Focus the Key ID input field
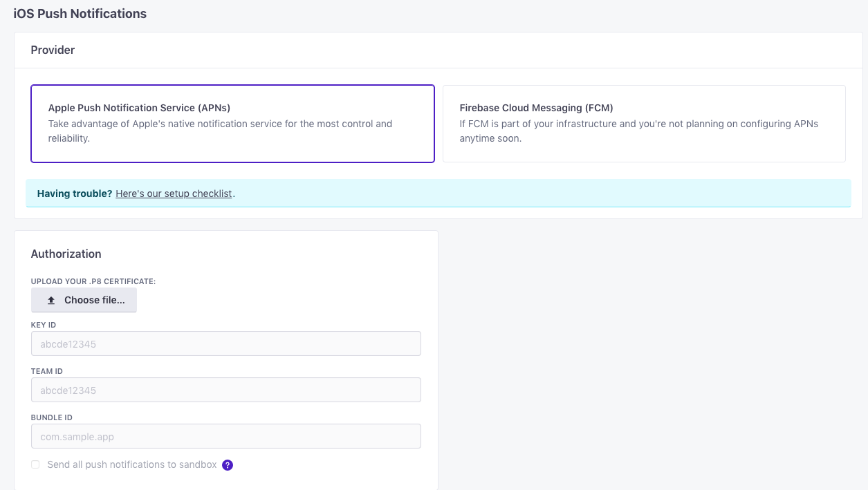The height and width of the screenshot is (490, 868). 226,343
